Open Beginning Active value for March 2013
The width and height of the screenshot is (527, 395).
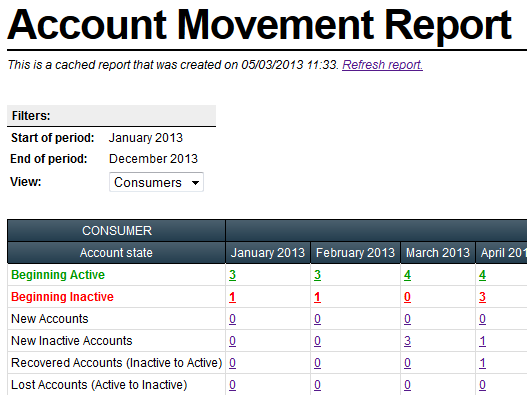coord(407,275)
